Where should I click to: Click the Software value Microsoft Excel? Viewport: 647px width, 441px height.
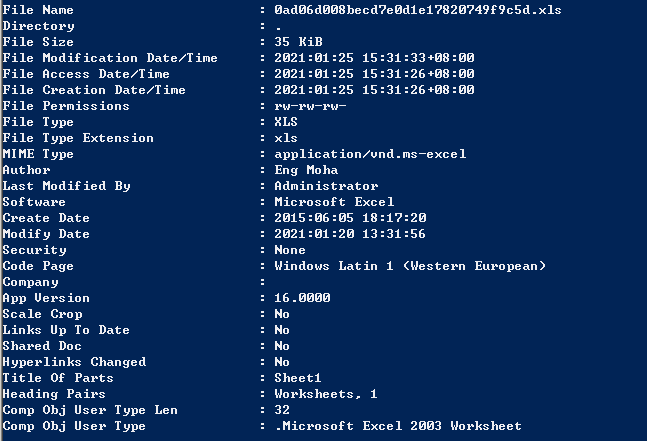[334, 202]
